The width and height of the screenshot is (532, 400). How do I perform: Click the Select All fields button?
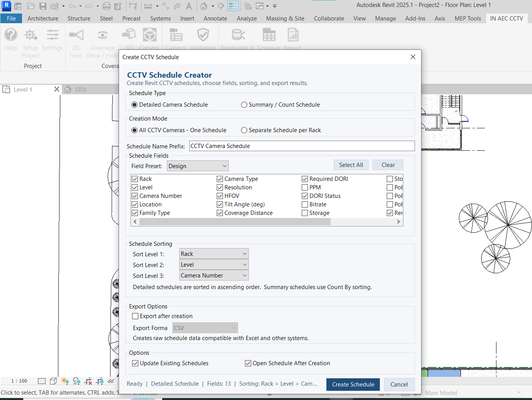pos(351,165)
